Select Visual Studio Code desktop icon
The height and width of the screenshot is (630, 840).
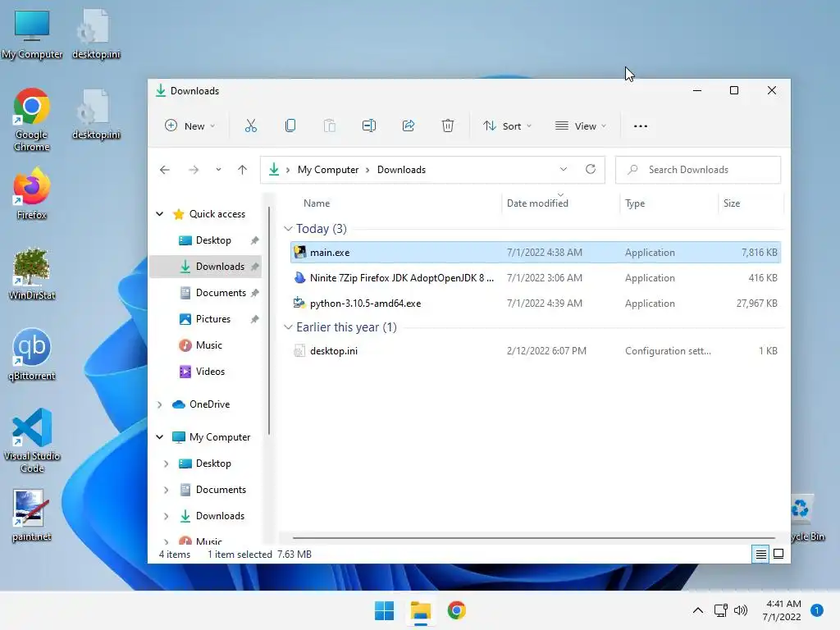pyautogui.click(x=32, y=441)
